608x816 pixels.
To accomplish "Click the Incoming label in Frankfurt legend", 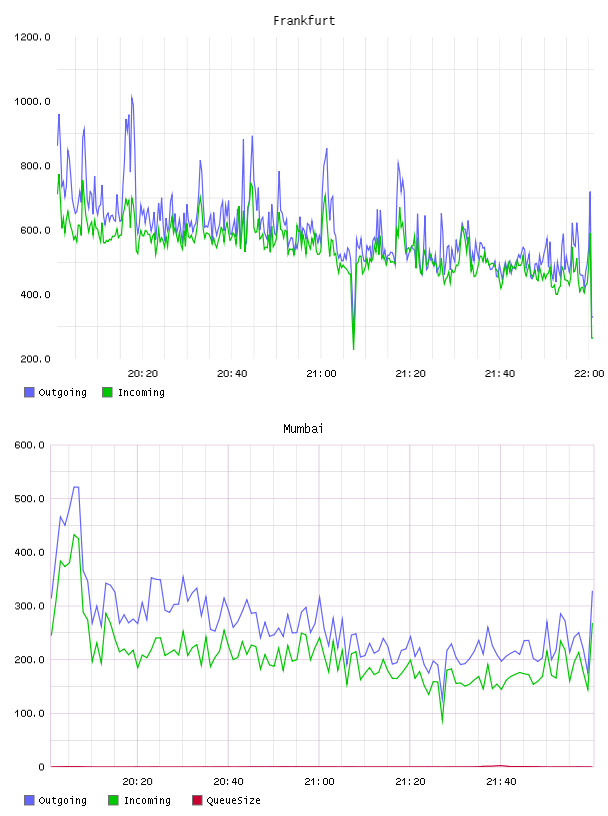I will (x=141, y=392).
